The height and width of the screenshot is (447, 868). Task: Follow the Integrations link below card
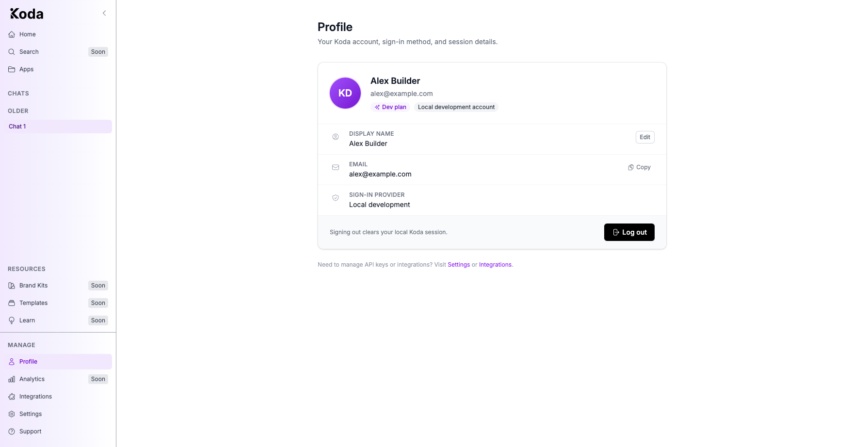[x=495, y=265]
